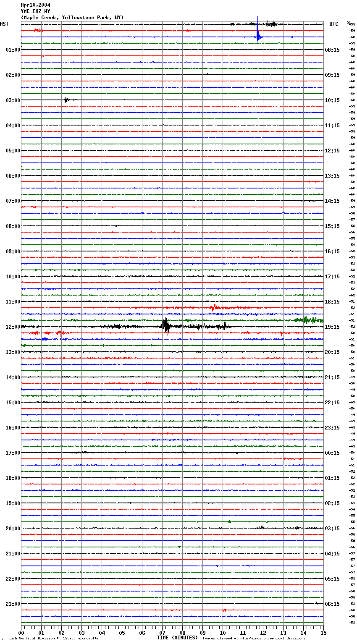Click the 00:15 UTC time label
Screen dimensions: 357x644
[332, 453]
